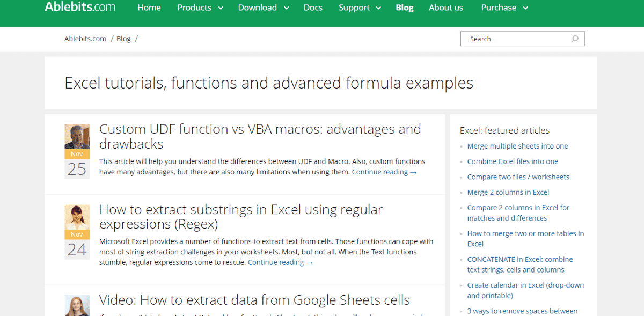Click inside the Search input field
644x316 pixels.
click(510, 39)
